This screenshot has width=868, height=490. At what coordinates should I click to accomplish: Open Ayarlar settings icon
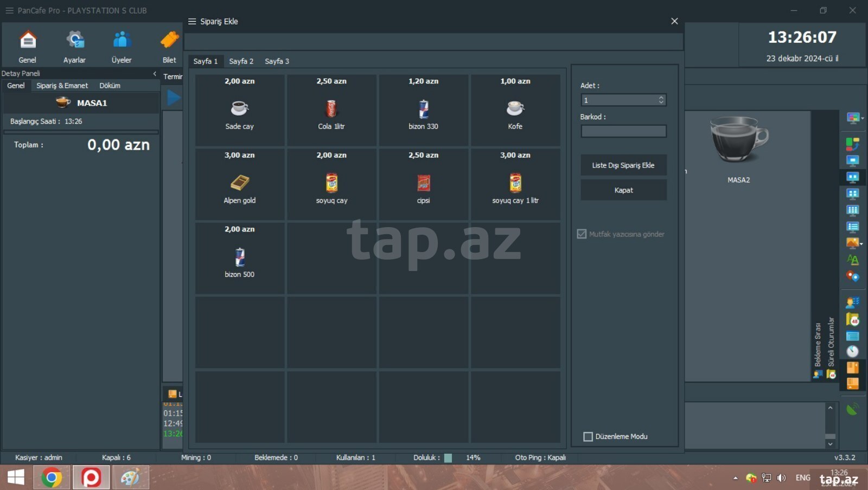pyautogui.click(x=75, y=47)
